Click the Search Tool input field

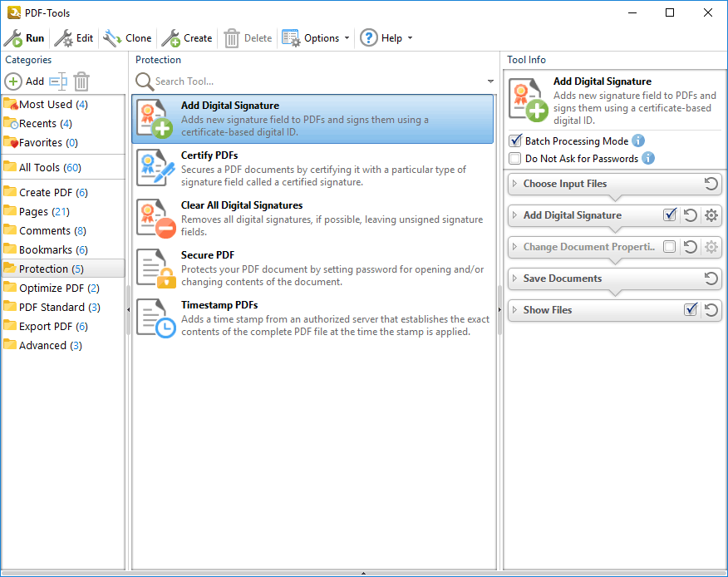pos(316,81)
